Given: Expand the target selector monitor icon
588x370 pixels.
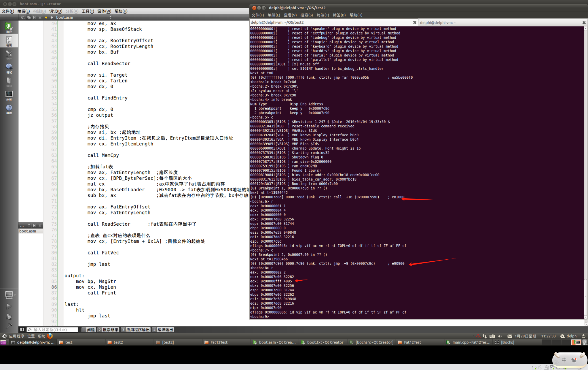Looking at the screenshot, I should pyautogui.click(x=10, y=295).
